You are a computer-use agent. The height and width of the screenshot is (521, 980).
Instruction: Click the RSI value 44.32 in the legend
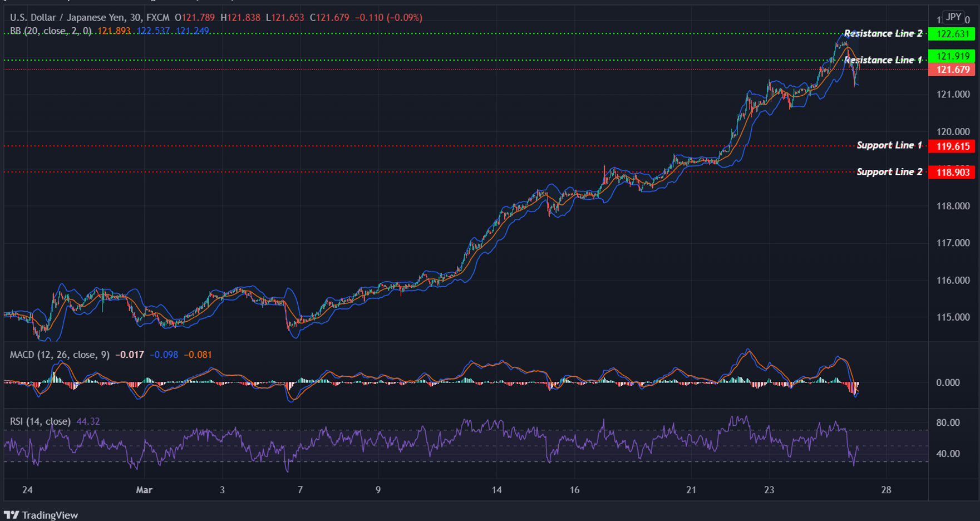coord(87,421)
